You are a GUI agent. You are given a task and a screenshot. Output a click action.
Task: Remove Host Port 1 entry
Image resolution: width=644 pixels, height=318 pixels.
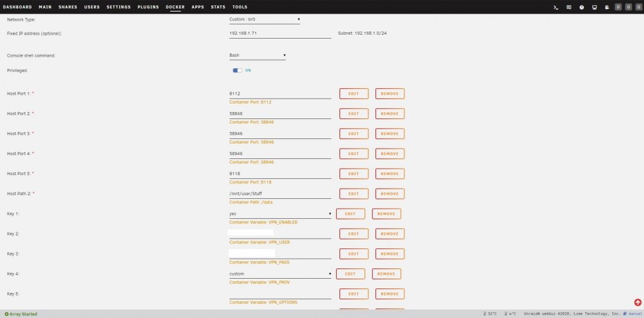coord(390,93)
